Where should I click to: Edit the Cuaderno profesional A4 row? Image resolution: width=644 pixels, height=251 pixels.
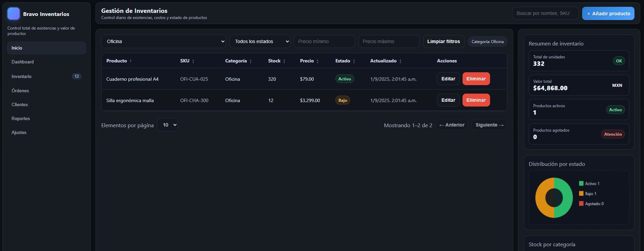pyautogui.click(x=448, y=79)
